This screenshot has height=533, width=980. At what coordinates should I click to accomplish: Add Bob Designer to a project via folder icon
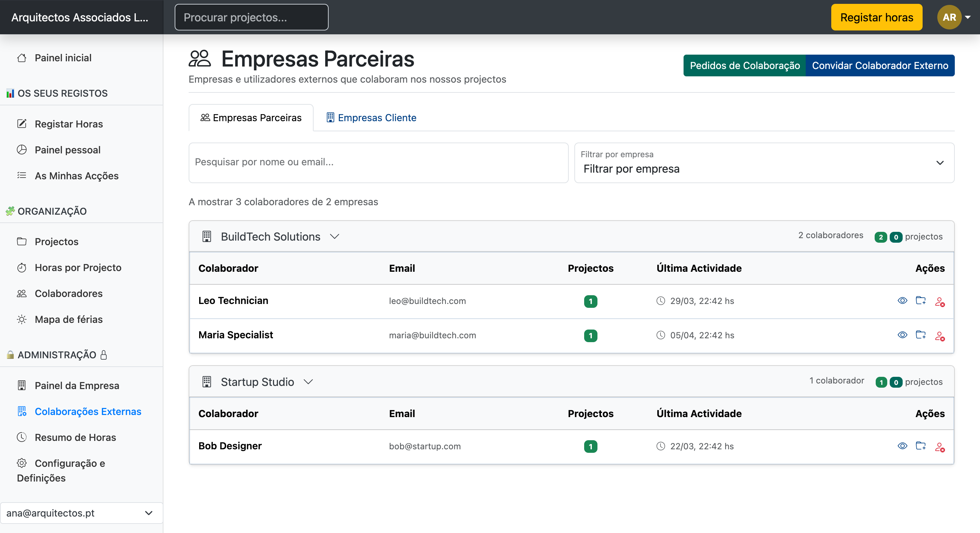[921, 446]
